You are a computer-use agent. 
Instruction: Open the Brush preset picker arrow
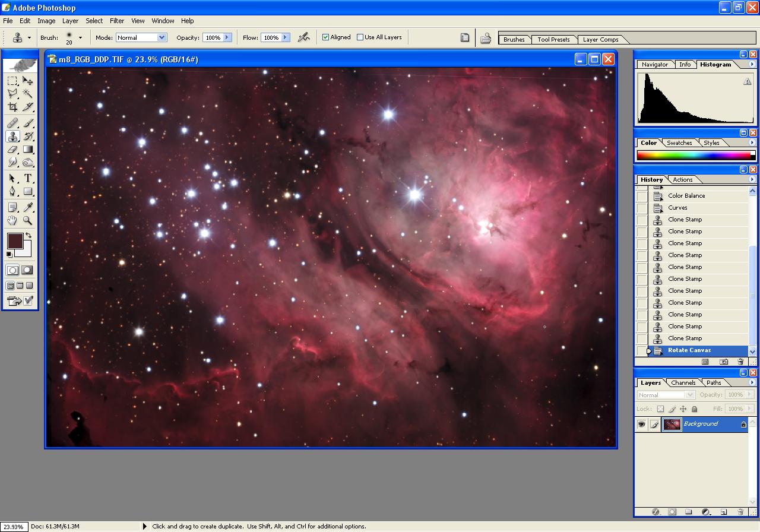coord(80,37)
